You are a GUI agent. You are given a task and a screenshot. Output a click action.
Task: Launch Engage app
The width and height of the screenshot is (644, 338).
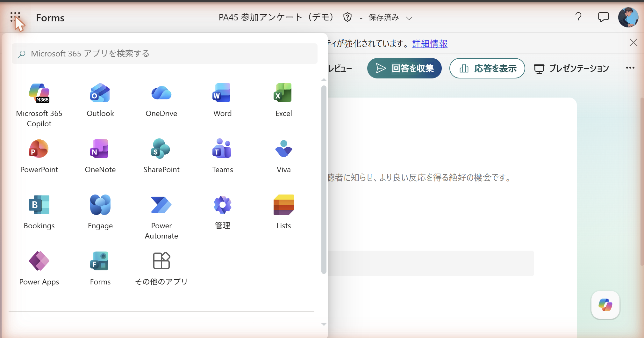100,212
